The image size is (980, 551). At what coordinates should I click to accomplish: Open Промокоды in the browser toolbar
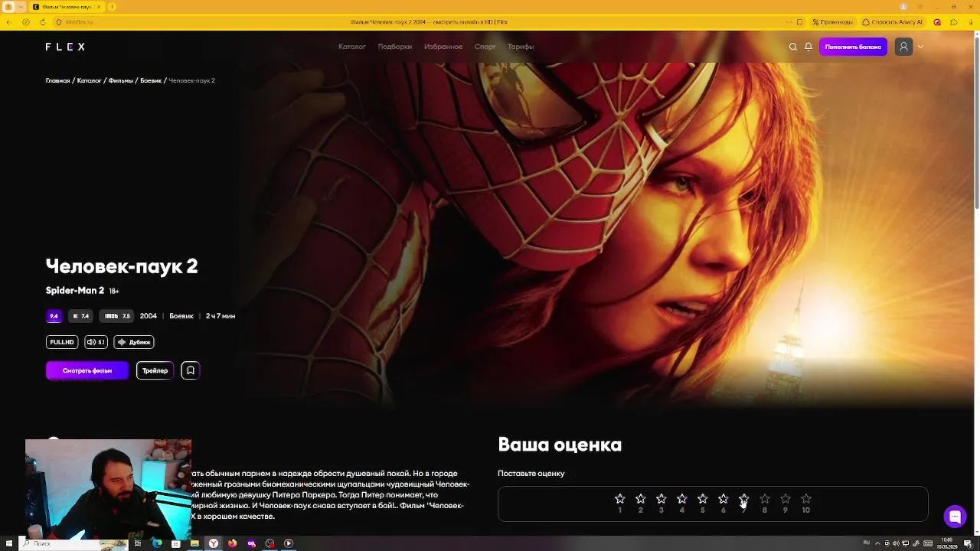pos(832,22)
